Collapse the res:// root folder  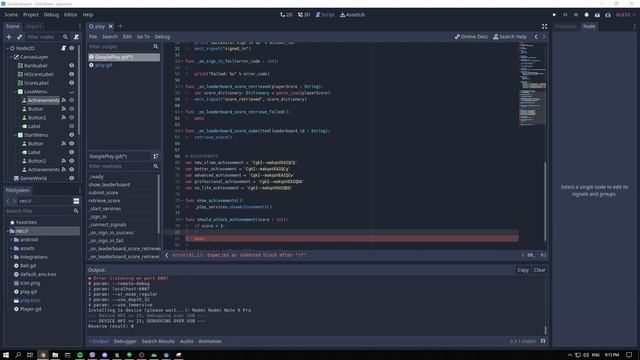pyautogui.click(x=7, y=231)
